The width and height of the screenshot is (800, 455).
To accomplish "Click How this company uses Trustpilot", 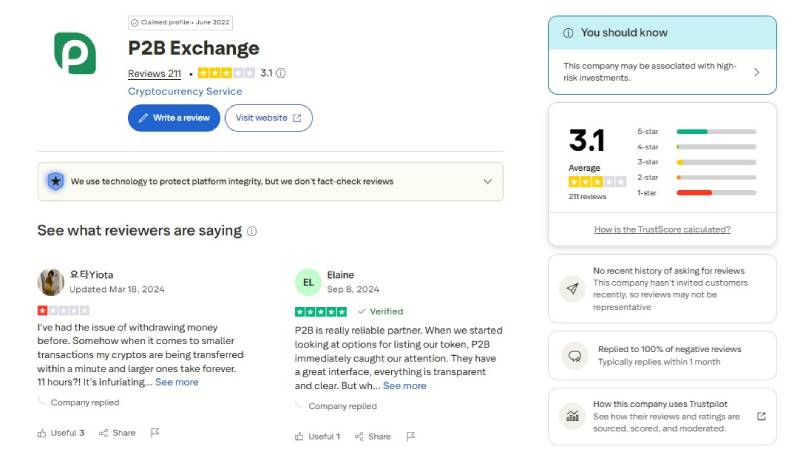I will point(660,404).
